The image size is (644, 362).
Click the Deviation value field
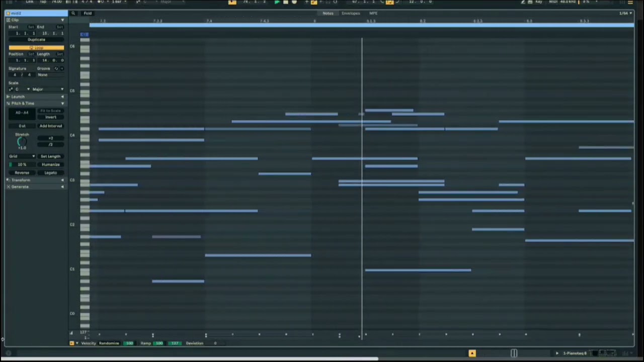click(215, 343)
